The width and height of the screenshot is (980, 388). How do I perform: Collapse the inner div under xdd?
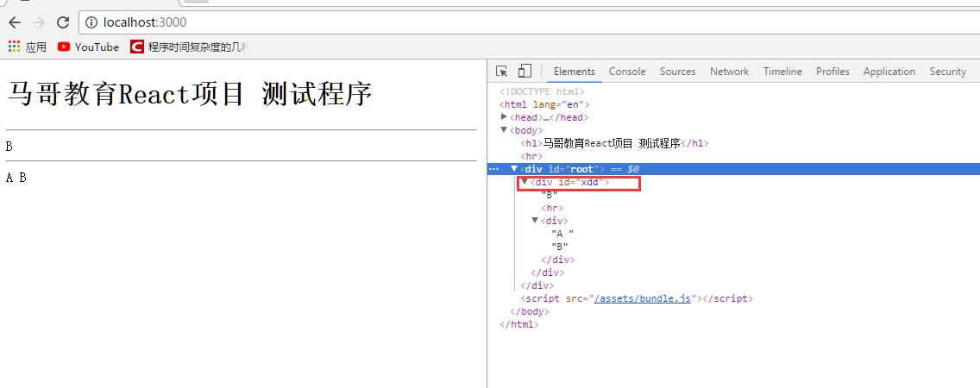(535, 221)
